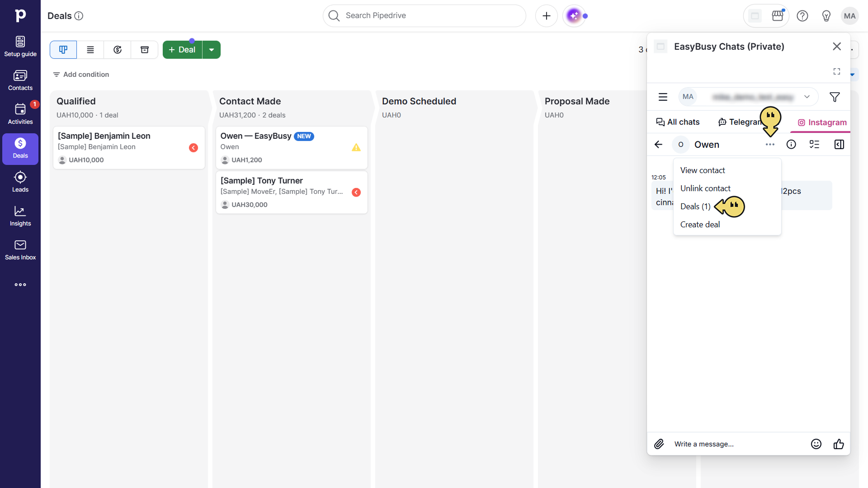Open Leads section in sidebar
This screenshot has height=488, width=868.
coord(20,182)
